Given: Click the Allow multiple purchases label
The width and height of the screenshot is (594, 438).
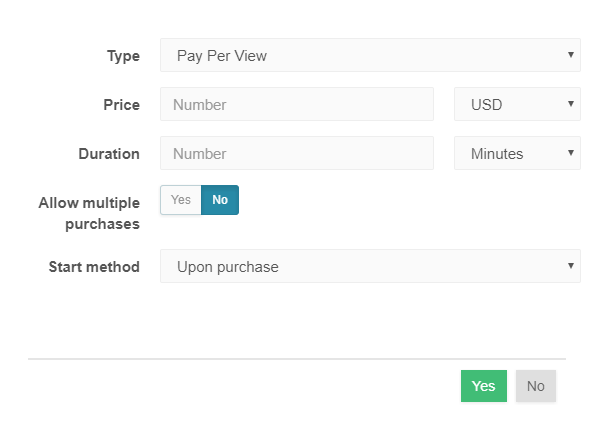Looking at the screenshot, I should pyautogui.click(x=89, y=213).
